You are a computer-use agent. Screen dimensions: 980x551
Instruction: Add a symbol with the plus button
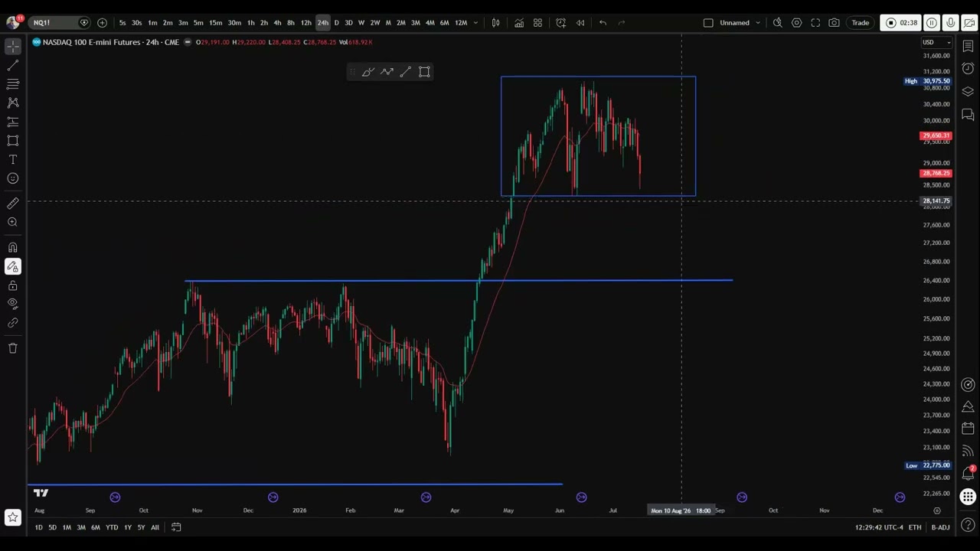[102, 23]
